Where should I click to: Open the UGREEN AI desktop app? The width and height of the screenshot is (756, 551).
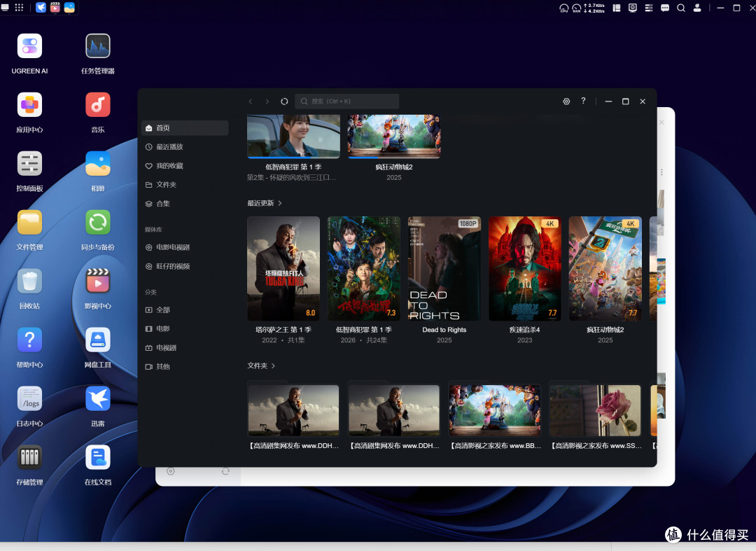coord(29,46)
